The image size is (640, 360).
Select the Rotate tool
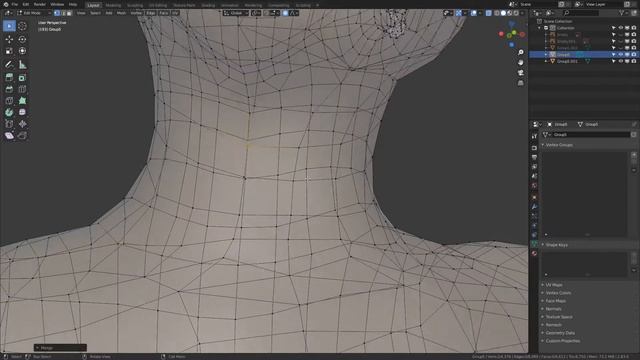[22, 39]
